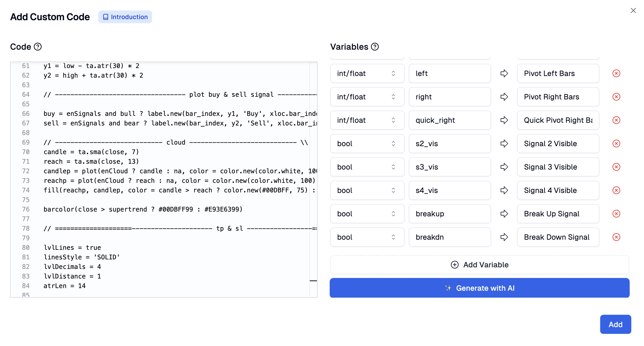This screenshot has height=346, width=644.
Task: Click the mapping arrow on the breakup row
Action: (x=504, y=214)
